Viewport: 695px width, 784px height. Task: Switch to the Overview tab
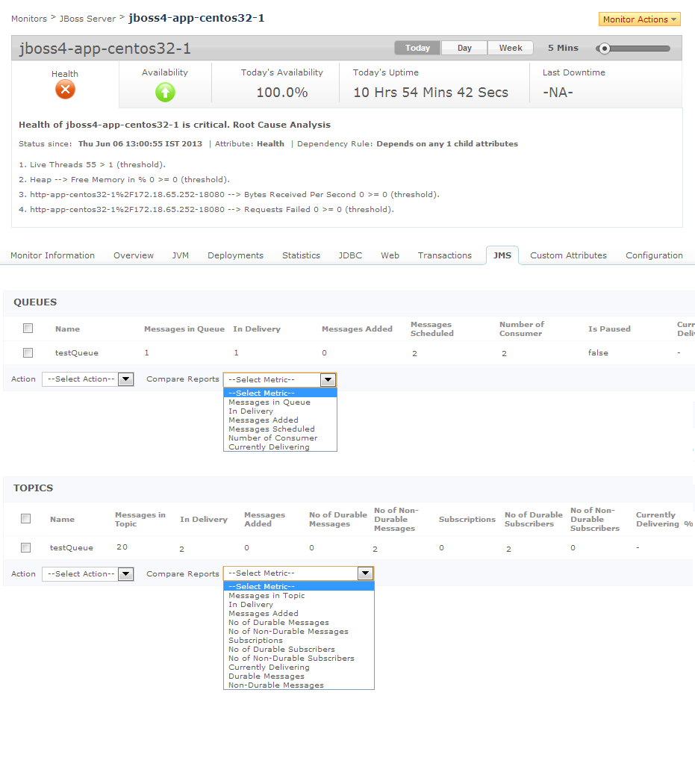click(x=134, y=255)
